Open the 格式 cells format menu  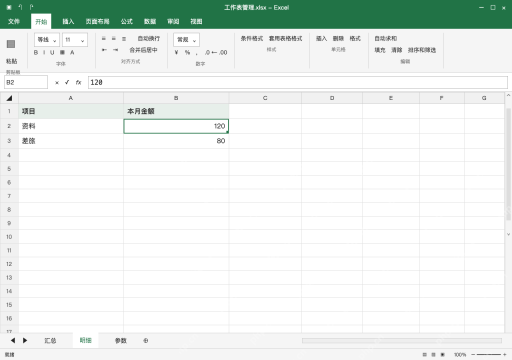pos(355,39)
